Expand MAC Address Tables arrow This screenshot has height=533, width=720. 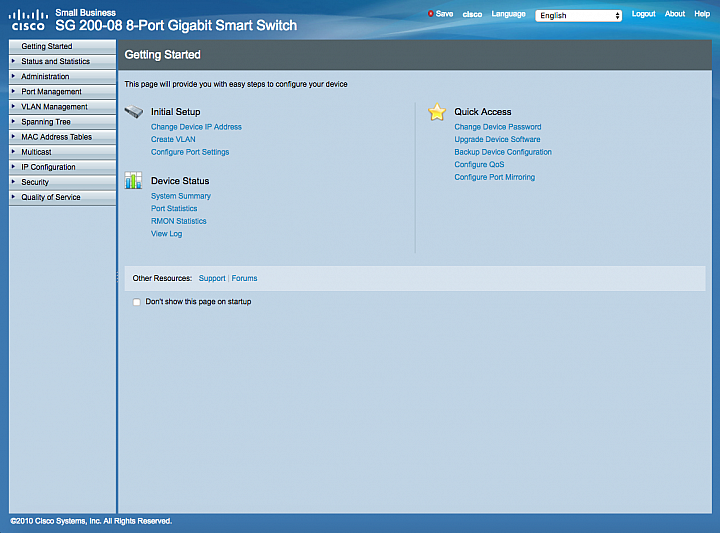[13, 137]
